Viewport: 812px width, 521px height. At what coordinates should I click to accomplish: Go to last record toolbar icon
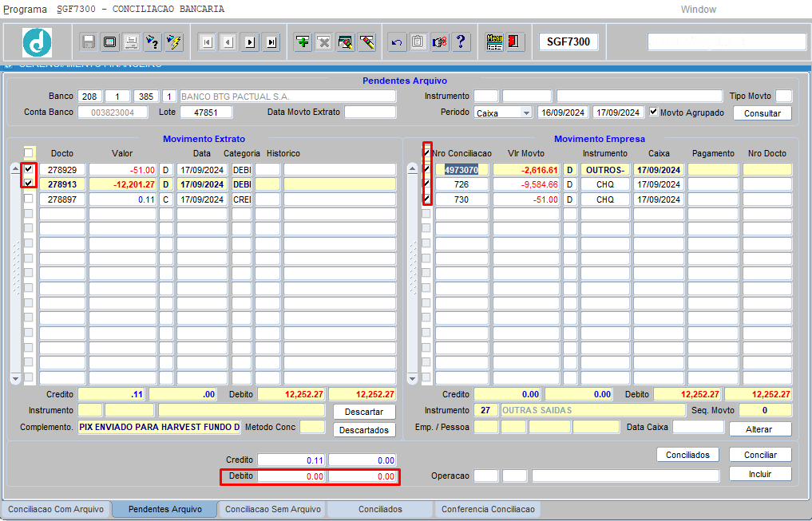271,42
